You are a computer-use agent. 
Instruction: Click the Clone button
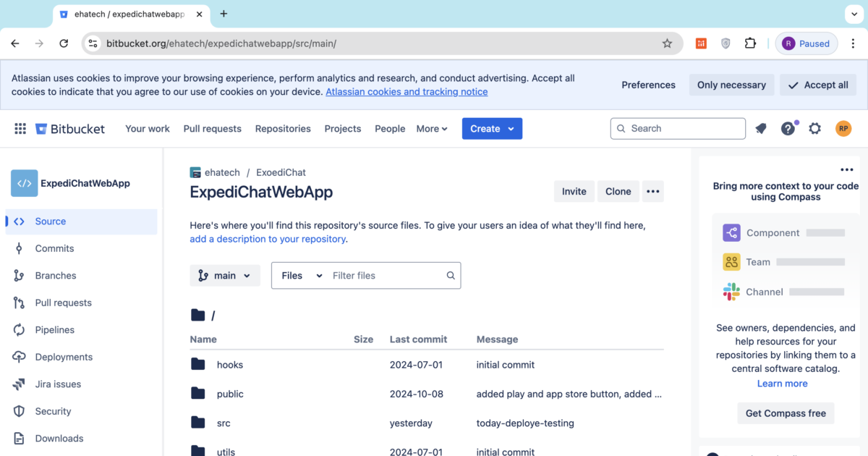click(x=618, y=192)
